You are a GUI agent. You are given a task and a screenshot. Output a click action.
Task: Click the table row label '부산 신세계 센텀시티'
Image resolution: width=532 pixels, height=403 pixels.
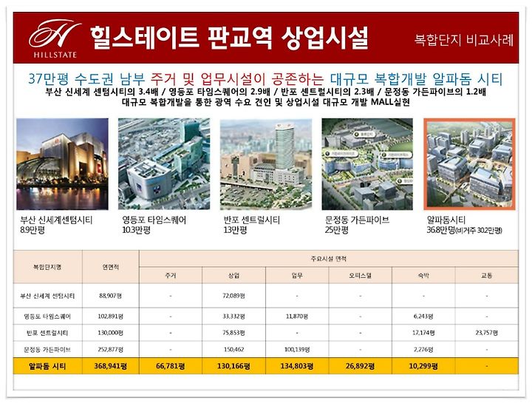click(x=47, y=296)
